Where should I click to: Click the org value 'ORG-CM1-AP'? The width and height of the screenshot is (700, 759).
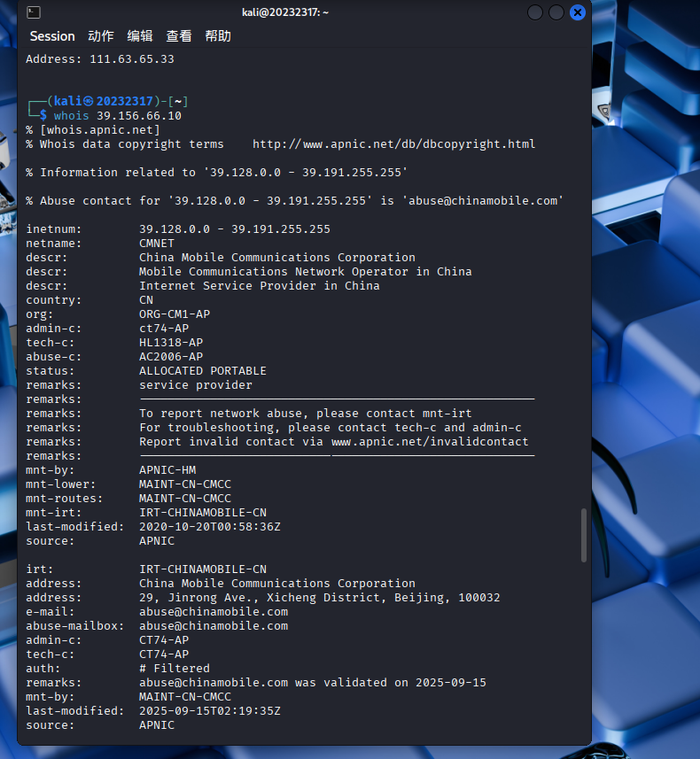pyautogui.click(x=175, y=314)
